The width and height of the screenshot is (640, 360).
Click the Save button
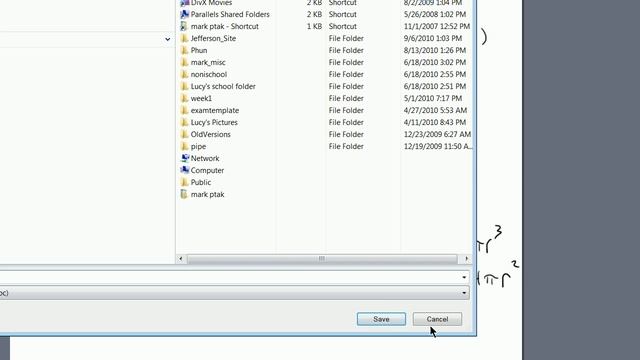381,319
